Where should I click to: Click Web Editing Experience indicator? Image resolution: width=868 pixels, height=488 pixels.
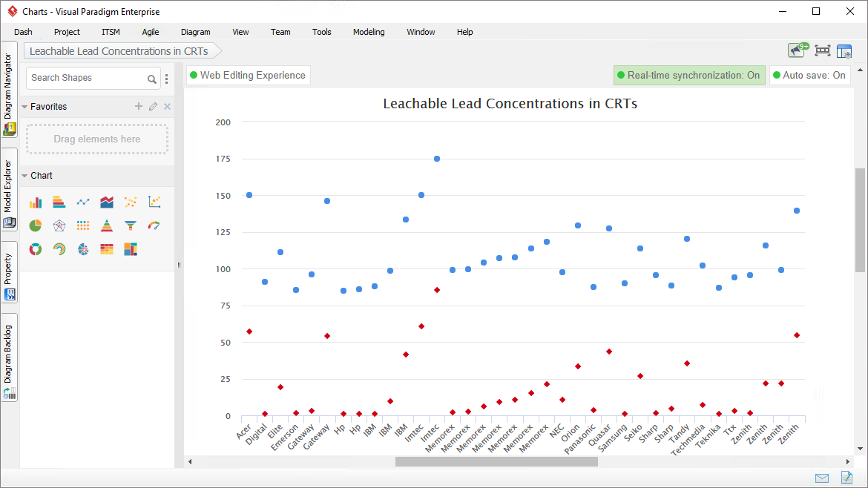tap(248, 75)
